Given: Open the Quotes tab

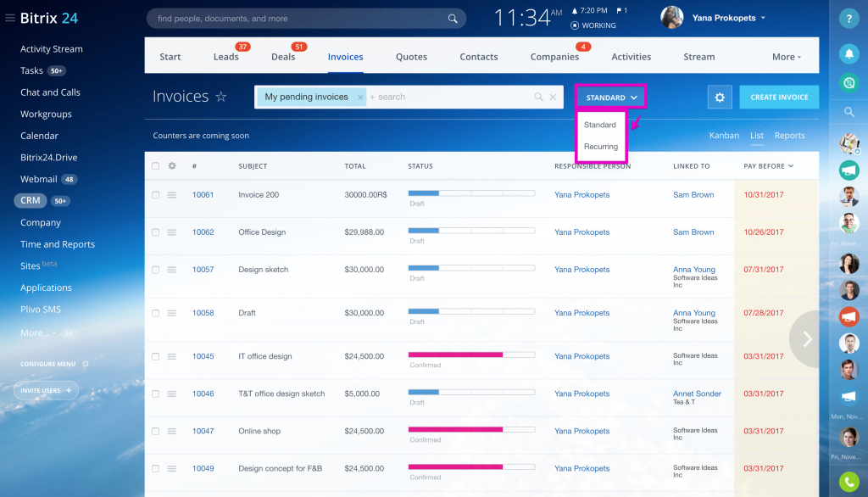Looking at the screenshot, I should pos(411,57).
